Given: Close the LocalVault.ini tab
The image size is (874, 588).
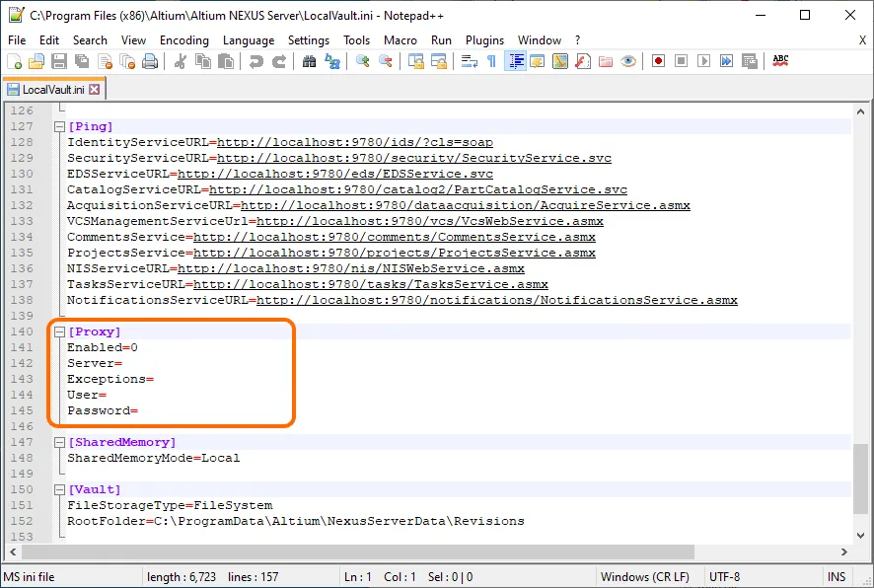Looking at the screenshot, I should 95,89.
